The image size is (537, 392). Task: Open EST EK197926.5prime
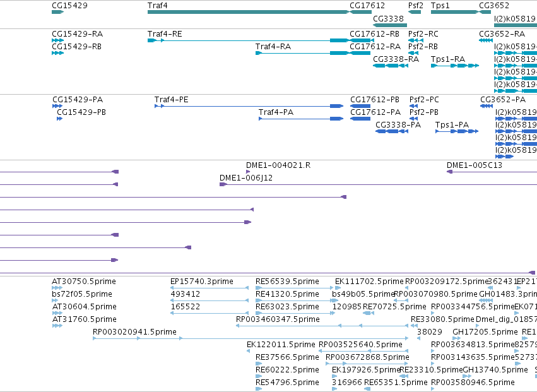click(x=334, y=376)
